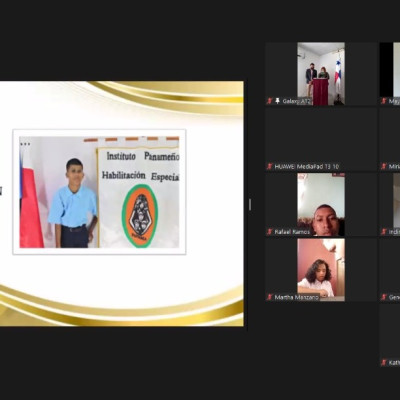Click the divider handle between slide and gallery
Image resolution: width=400 pixels, height=400 pixels.
[x=250, y=205]
